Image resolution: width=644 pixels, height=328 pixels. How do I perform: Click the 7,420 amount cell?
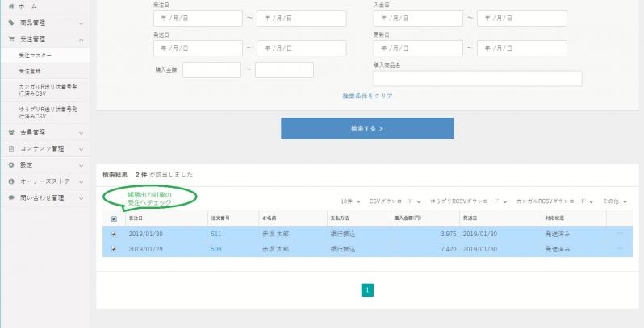tap(449, 249)
